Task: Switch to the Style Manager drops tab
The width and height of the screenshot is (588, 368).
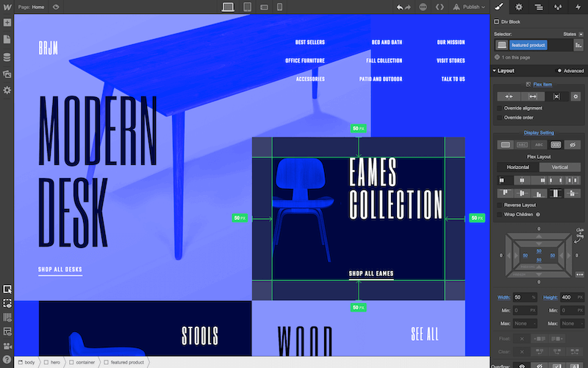Action: click(559, 7)
